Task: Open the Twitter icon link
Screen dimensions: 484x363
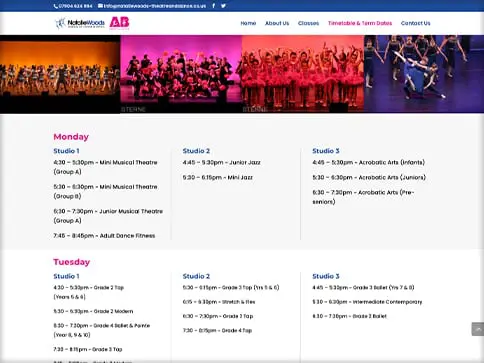Action: pos(223,6)
